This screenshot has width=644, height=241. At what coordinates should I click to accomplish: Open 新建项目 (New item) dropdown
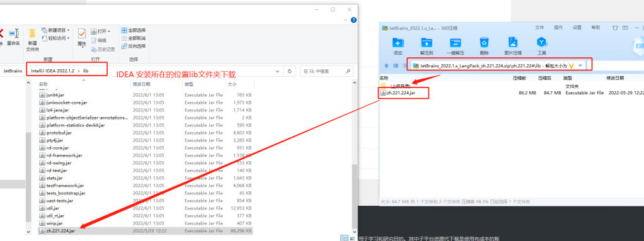point(56,30)
